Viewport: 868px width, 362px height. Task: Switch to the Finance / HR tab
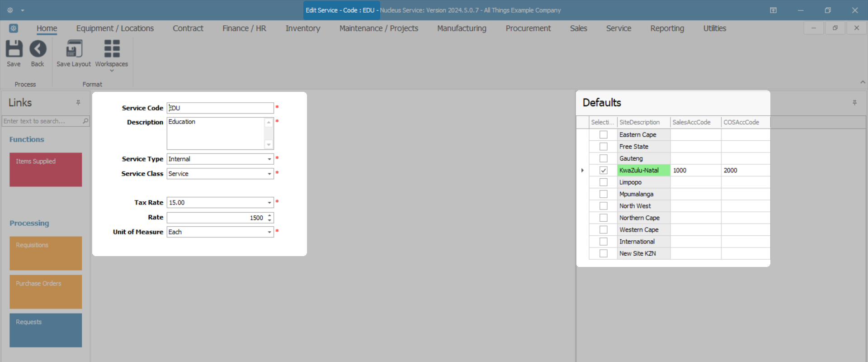click(x=244, y=28)
